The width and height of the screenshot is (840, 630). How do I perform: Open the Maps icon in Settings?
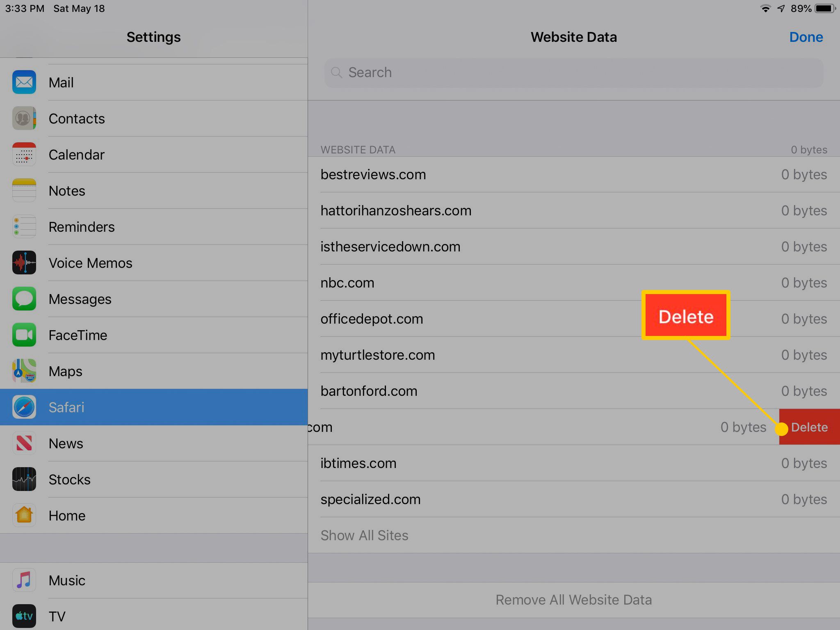click(x=24, y=371)
